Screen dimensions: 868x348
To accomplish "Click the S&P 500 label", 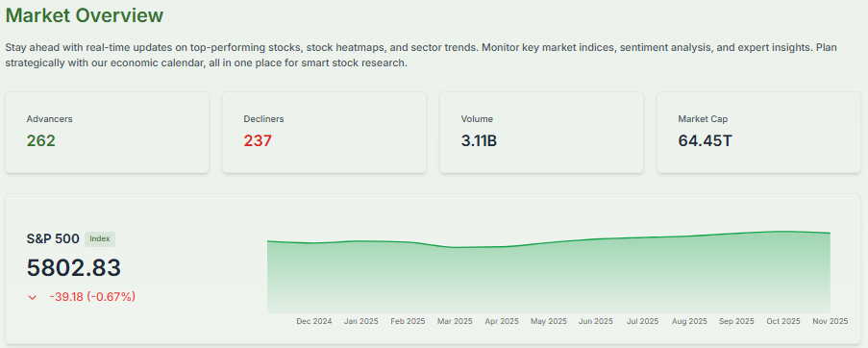I will tap(53, 239).
